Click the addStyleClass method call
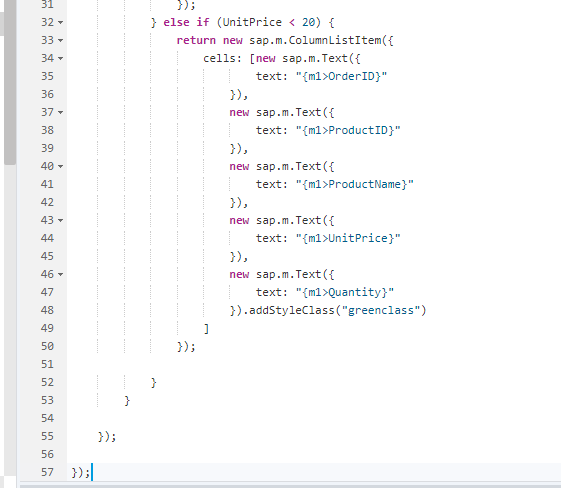 point(292,310)
